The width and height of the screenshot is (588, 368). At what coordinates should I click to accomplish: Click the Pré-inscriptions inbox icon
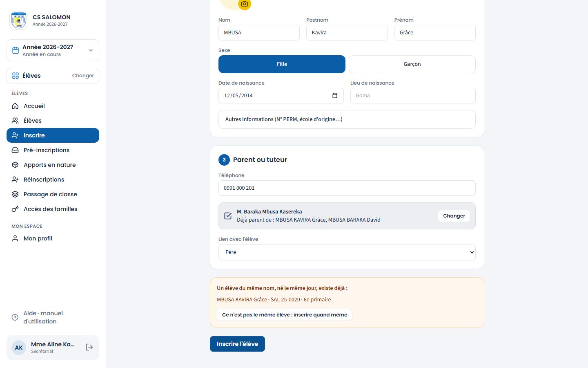click(x=15, y=150)
